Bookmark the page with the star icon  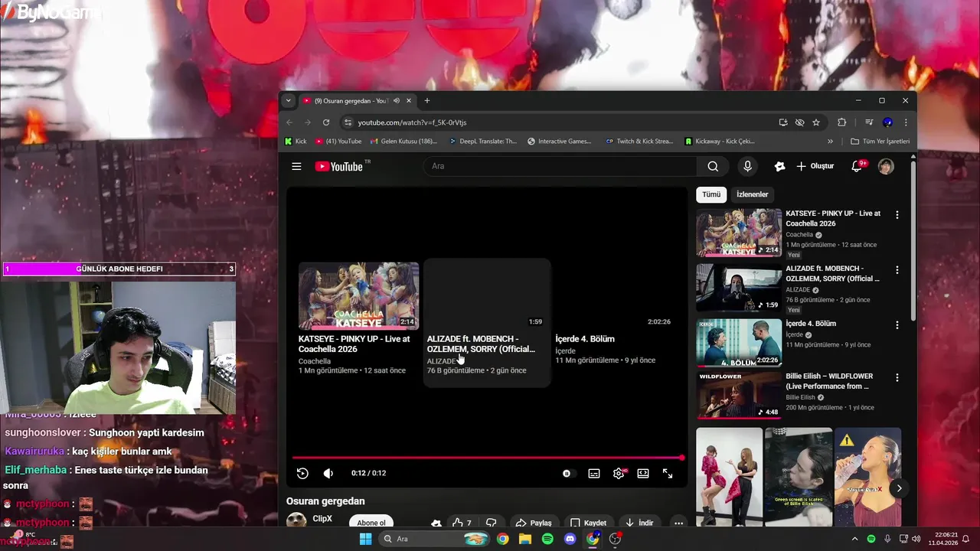pyautogui.click(x=816, y=122)
